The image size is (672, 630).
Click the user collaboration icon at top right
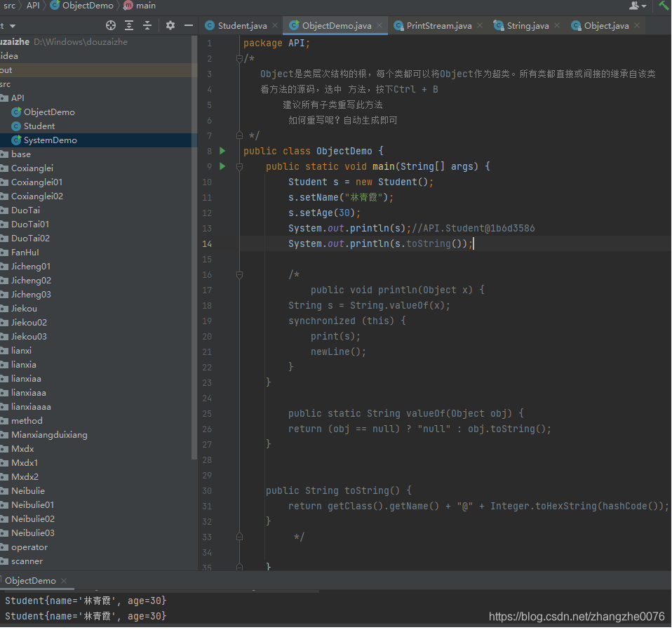point(634,6)
